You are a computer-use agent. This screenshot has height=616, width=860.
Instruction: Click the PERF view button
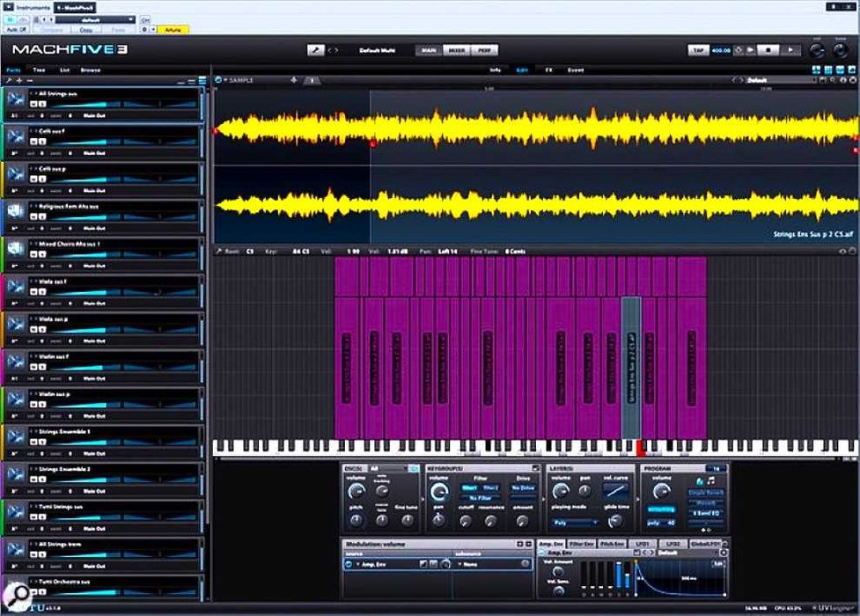(484, 50)
